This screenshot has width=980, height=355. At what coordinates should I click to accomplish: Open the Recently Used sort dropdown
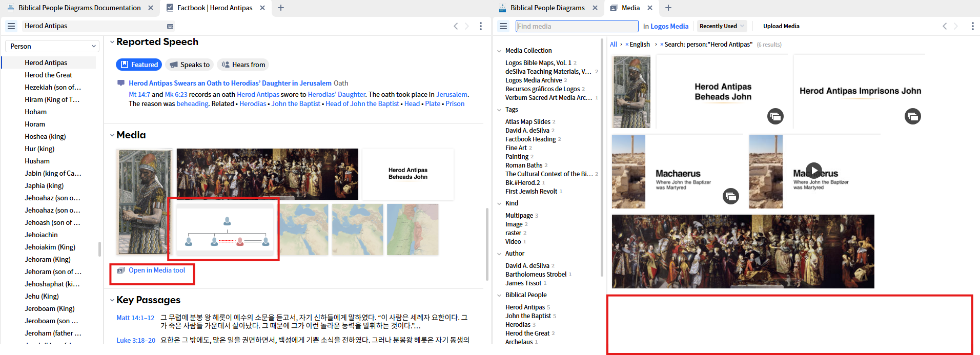[x=722, y=26]
